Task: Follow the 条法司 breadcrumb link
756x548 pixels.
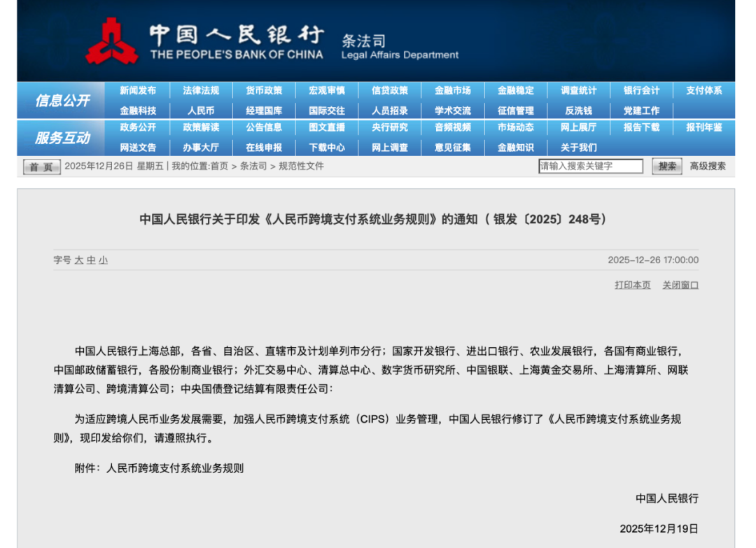Action: pyautogui.click(x=253, y=167)
